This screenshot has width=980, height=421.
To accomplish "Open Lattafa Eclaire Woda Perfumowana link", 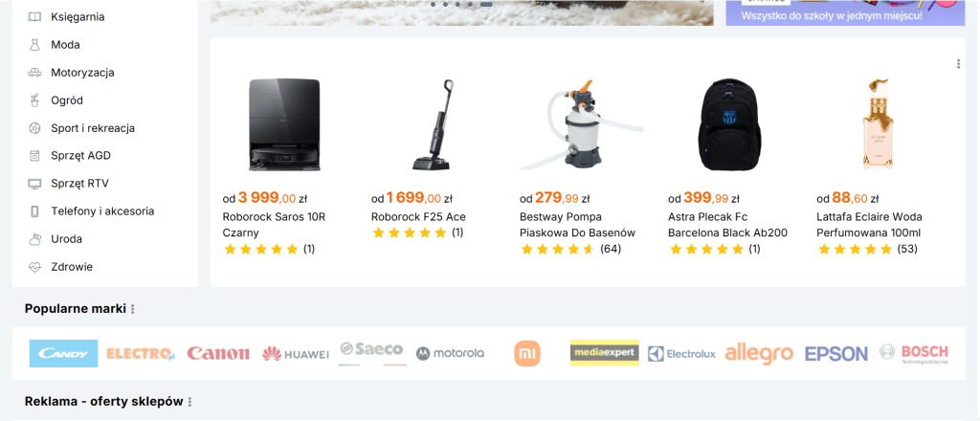I will (x=869, y=225).
